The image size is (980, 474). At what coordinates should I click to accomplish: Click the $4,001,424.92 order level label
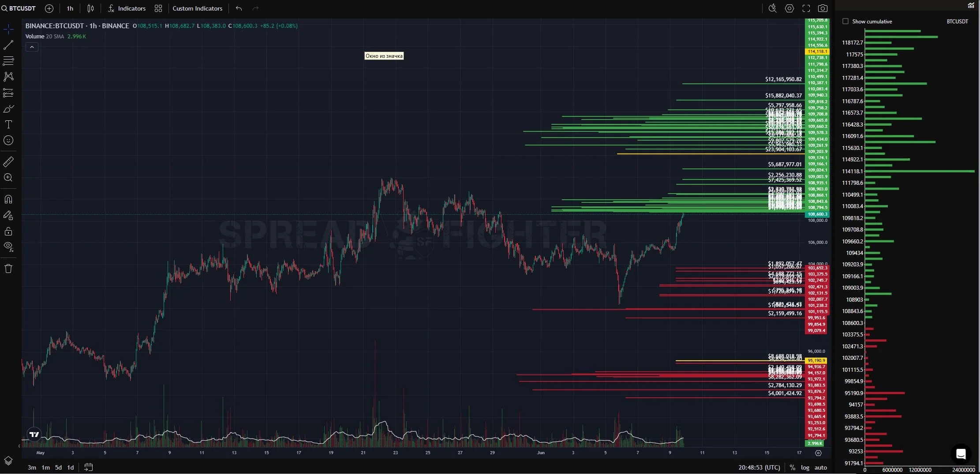coord(785,393)
